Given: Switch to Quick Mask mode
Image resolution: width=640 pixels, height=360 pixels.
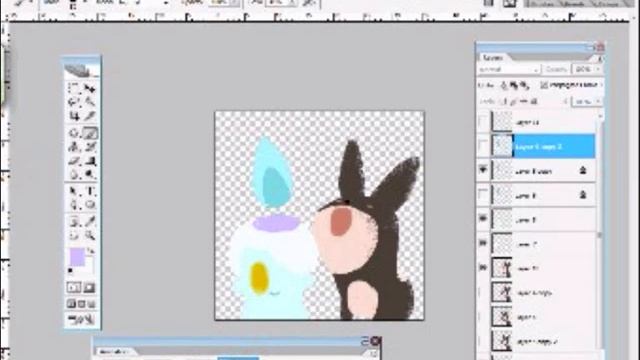Looking at the screenshot, I should click(x=89, y=287).
